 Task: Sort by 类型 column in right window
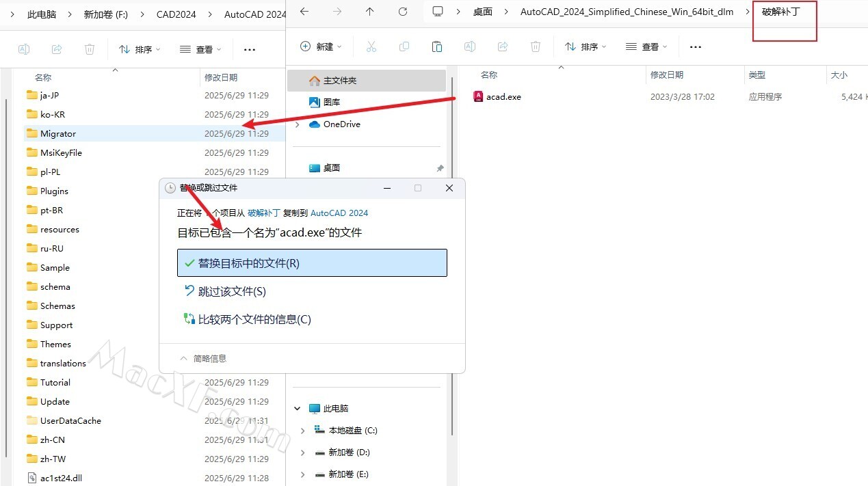pos(757,75)
